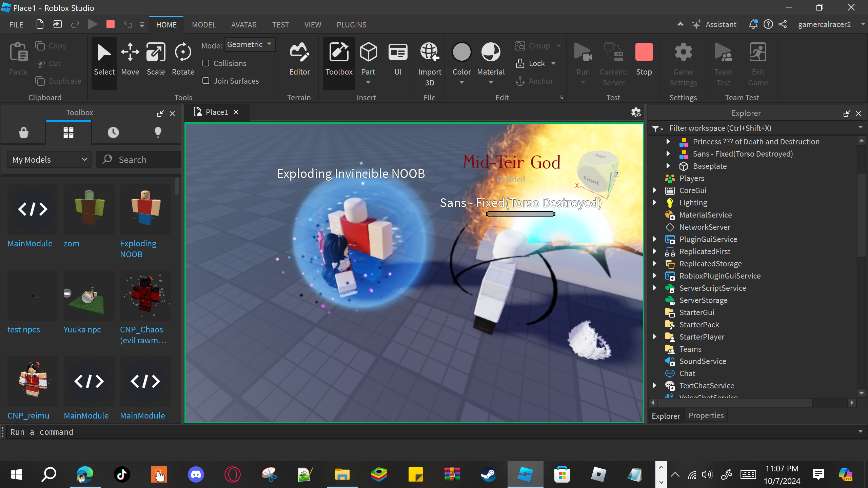The height and width of the screenshot is (488, 868).
Task: Expand the ReplicatedStorage tree node
Action: click(x=655, y=264)
